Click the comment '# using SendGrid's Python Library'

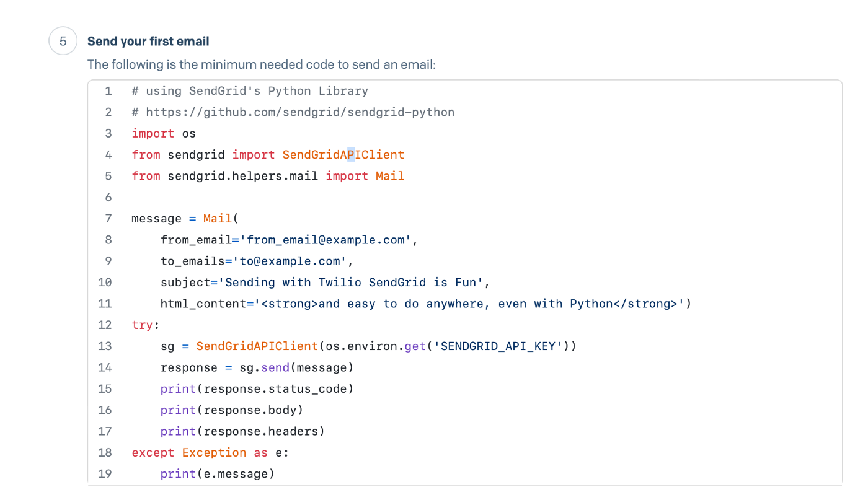[x=250, y=91]
